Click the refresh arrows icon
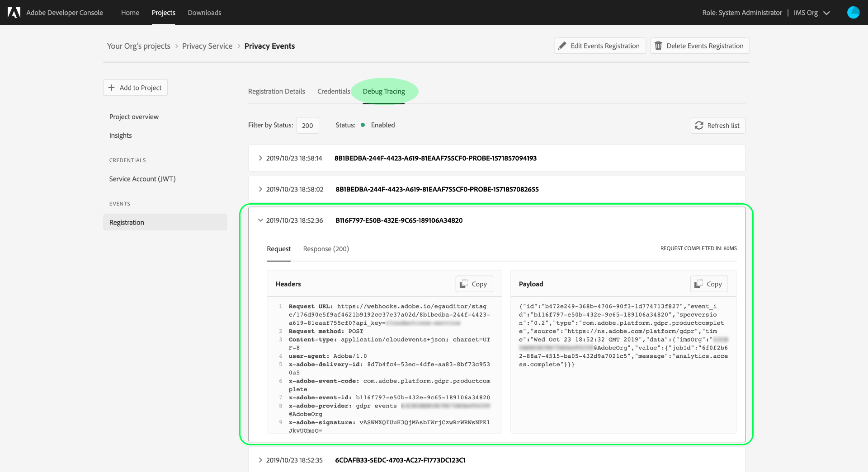Viewport: 868px width, 472px height. [699, 126]
